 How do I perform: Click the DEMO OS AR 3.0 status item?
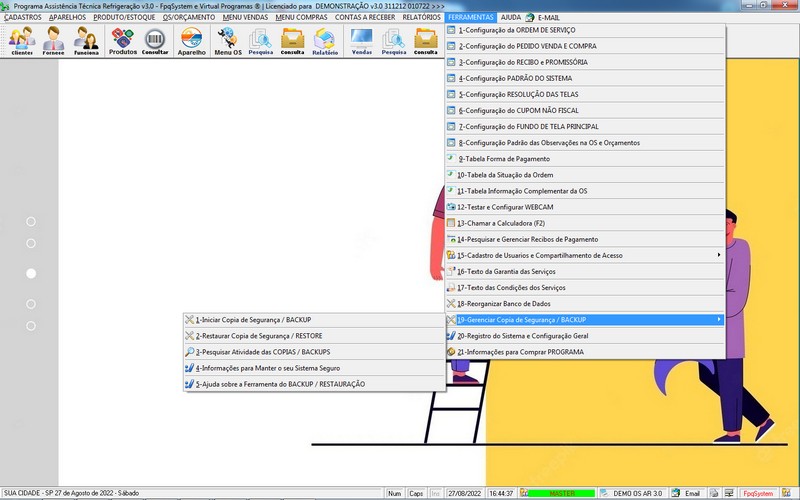tap(632, 493)
